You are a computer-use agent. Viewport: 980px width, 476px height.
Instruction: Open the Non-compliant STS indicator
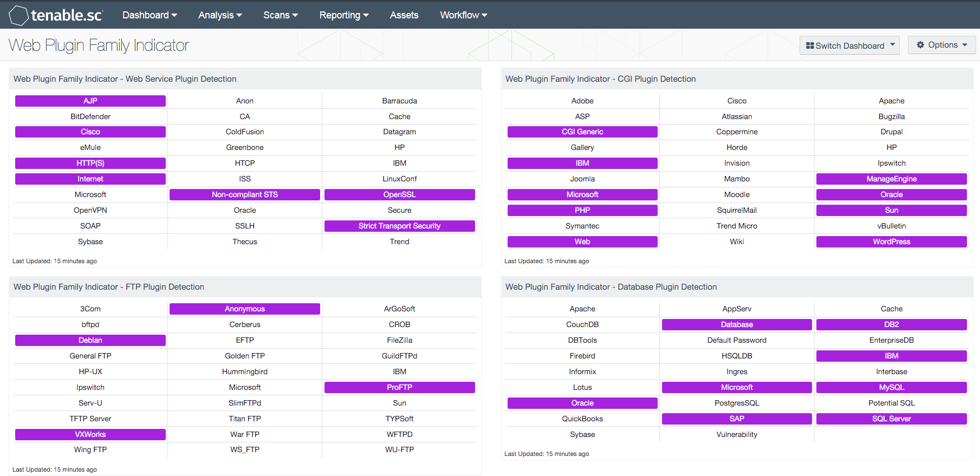tap(245, 194)
